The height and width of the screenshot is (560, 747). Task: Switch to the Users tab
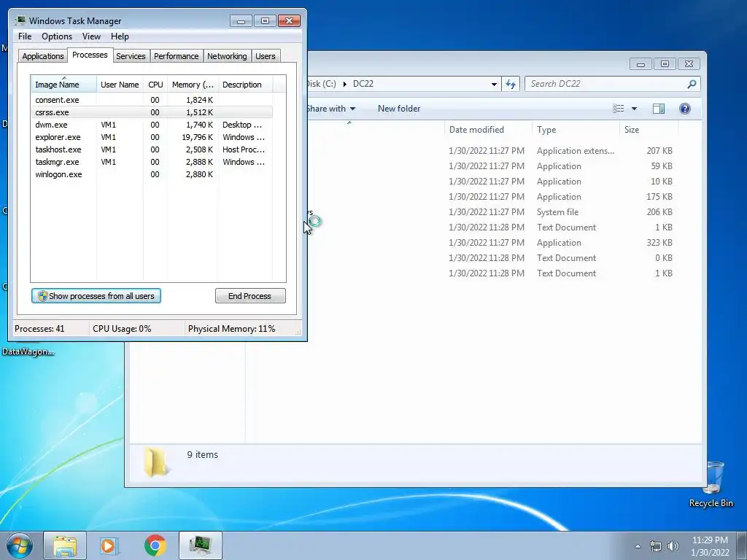266,56
